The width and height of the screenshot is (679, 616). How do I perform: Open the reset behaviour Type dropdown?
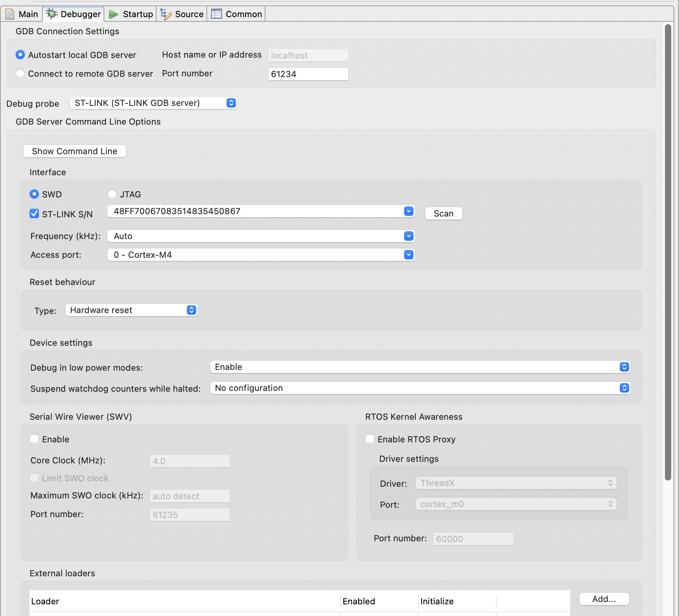click(x=190, y=310)
